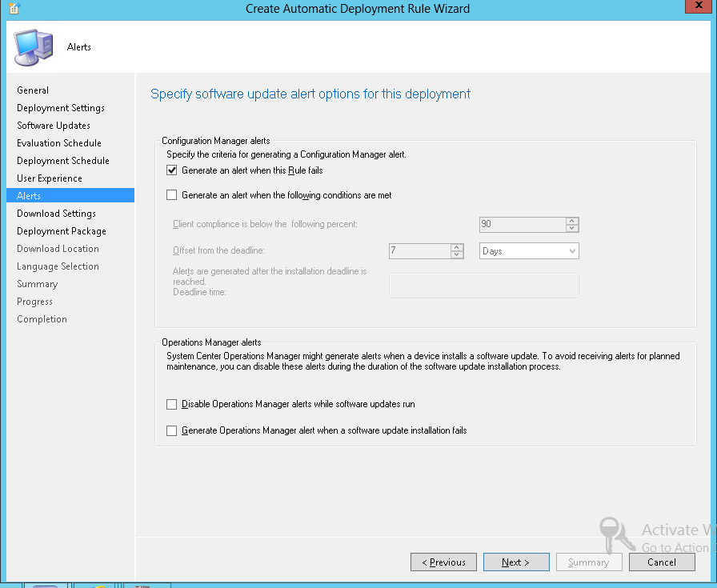Click Language Selection in the sidebar
Image resolution: width=717 pixels, height=588 pixels.
point(58,266)
